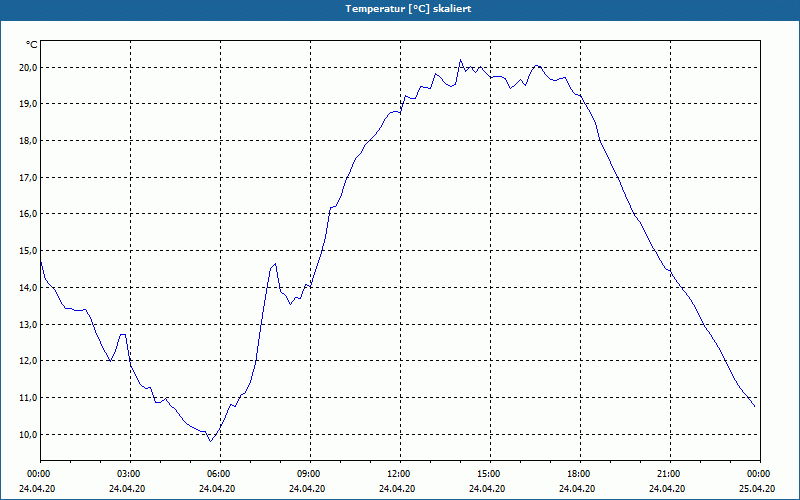Choose the 12,0 y-axis label
800x500 pixels.
pos(28,361)
